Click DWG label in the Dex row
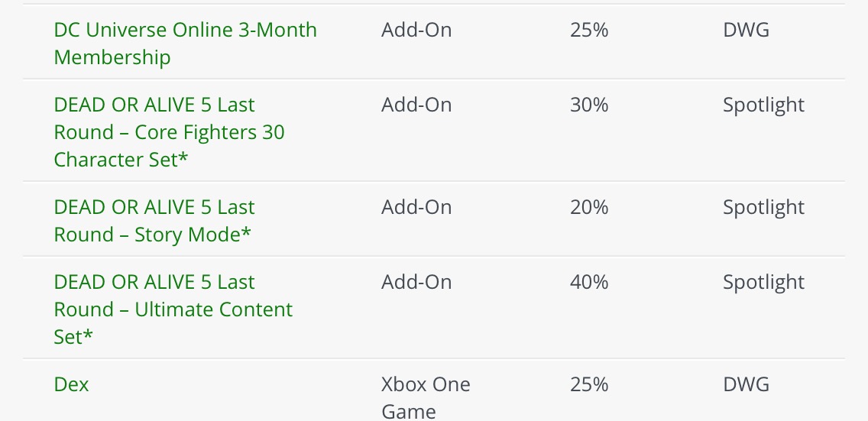This screenshot has width=868, height=421. pyautogui.click(x=746, y=384)
